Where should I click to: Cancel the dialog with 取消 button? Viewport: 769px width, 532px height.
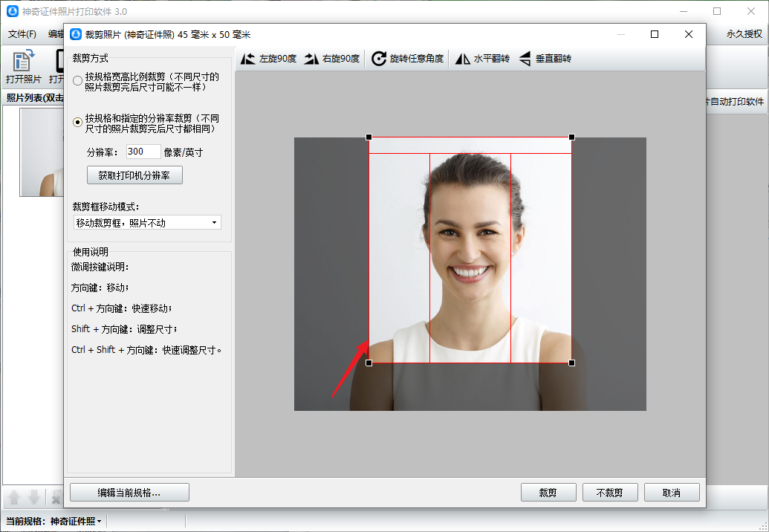[671, 492]
